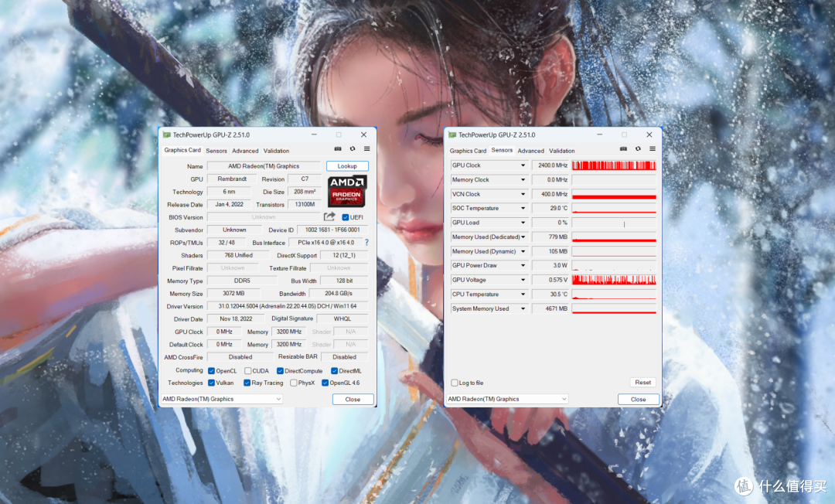
Task: Click the screenshot camera icon in left GPU-Z window
Action: [x=338, y=149]
